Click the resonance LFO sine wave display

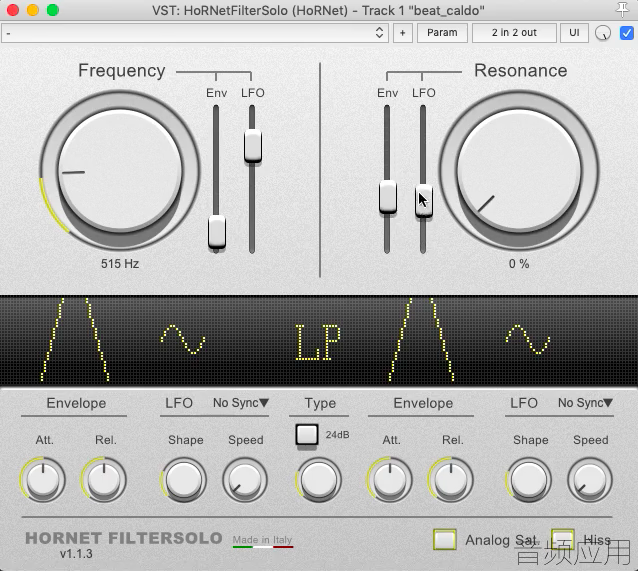tap(528, 339)
